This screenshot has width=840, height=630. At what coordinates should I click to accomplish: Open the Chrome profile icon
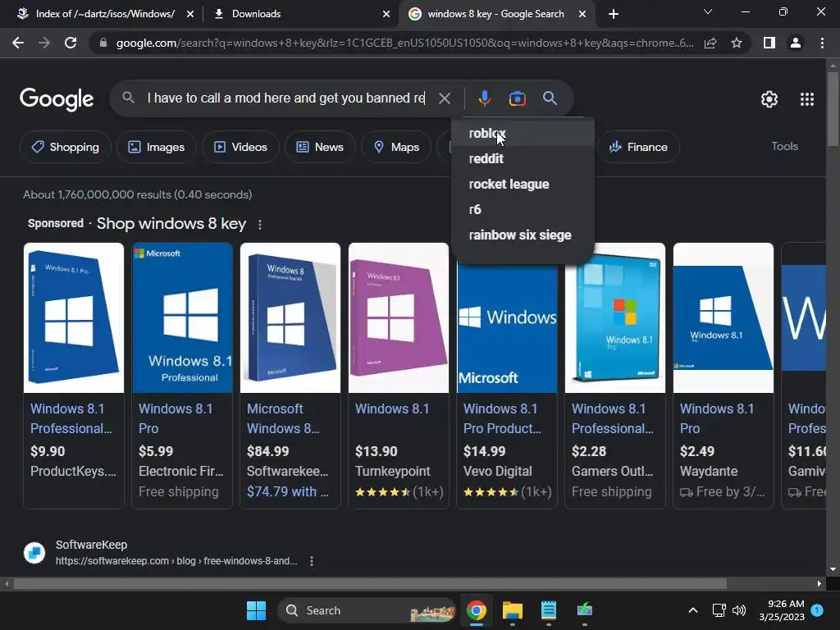click(796, 43)
